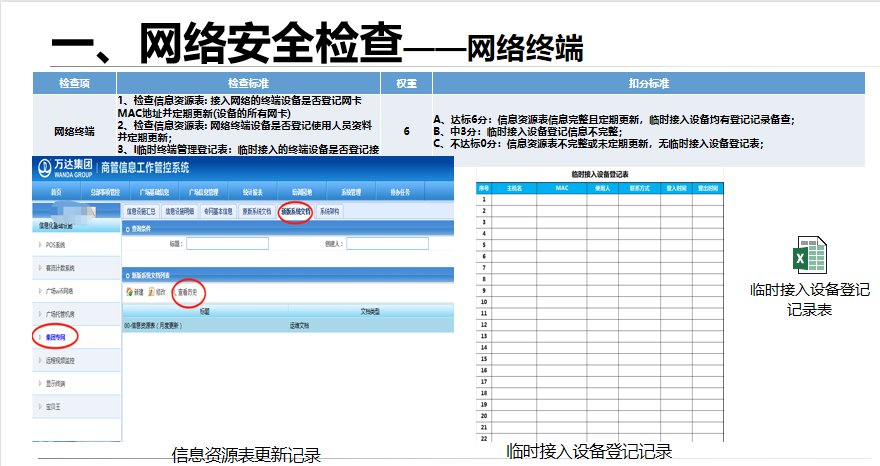This screenshot has height=466, width=880.
Task: Open the 待办任务 menu item
Action: click(x=400, y=192)
